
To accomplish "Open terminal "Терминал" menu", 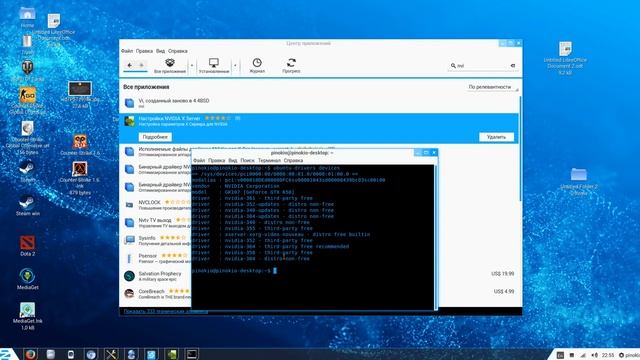I will [x=269, y=160].
